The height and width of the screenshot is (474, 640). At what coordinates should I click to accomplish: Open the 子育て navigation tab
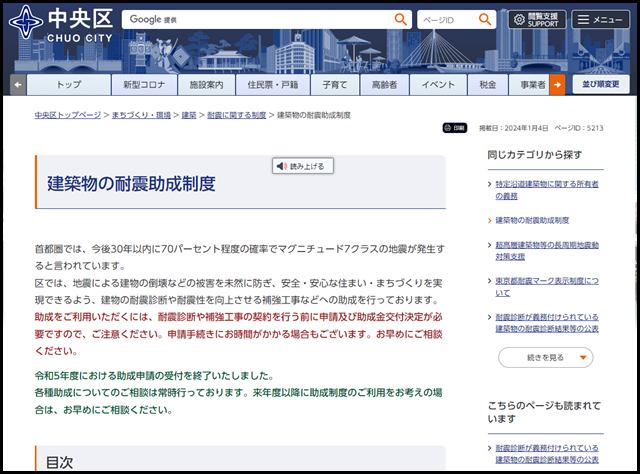[x=335, y=85]
